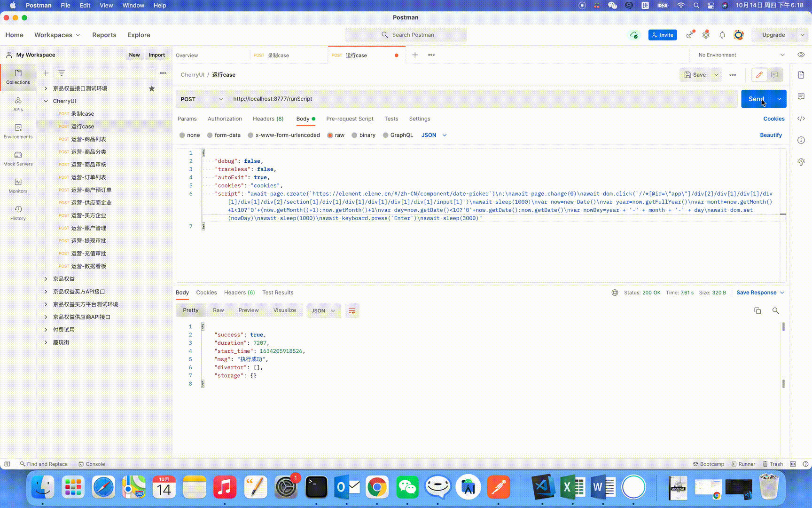The width and height of the screenshot is (812, 508).
Task: Switch to the Params tab
Action: [187, 119]
